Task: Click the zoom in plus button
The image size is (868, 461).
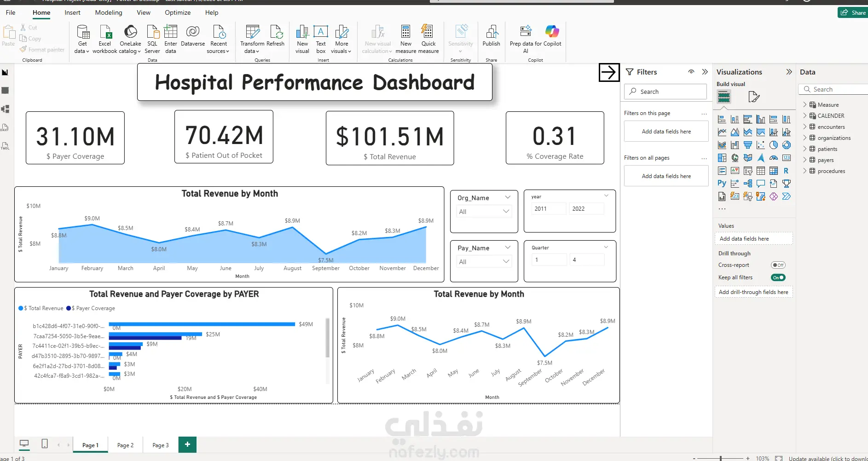Action: pos(748,458)
